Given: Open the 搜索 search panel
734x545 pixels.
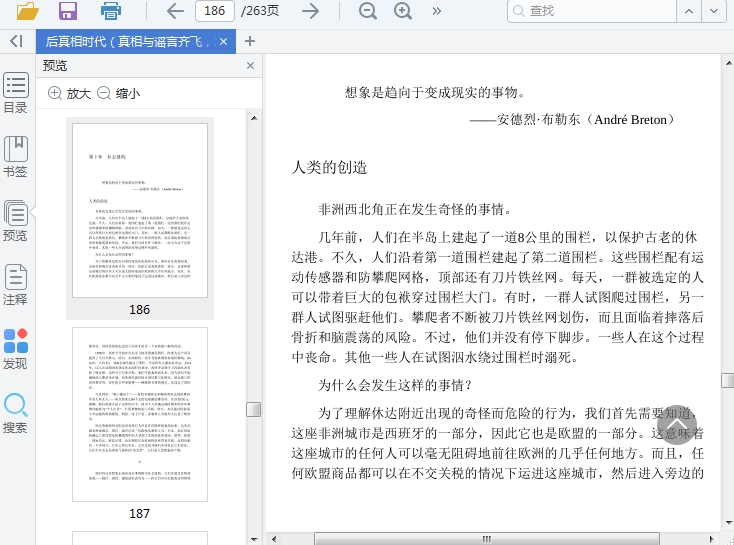Looking at the screenshot, I should (15, 412).
